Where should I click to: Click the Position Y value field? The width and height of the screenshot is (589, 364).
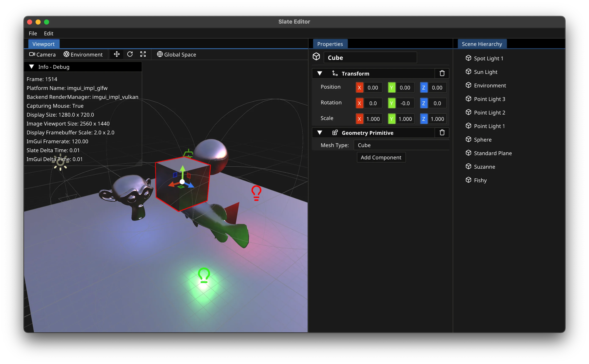click(x=405, y=88)
